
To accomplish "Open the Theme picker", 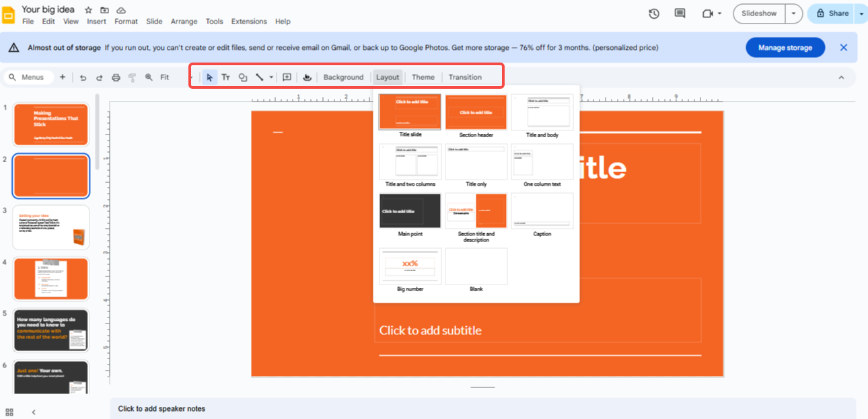I will click(423, 77).
